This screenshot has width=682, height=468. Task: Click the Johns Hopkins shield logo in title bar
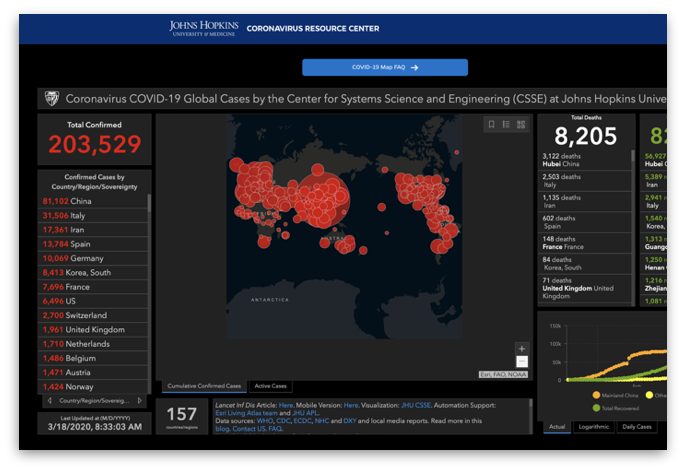51,99
